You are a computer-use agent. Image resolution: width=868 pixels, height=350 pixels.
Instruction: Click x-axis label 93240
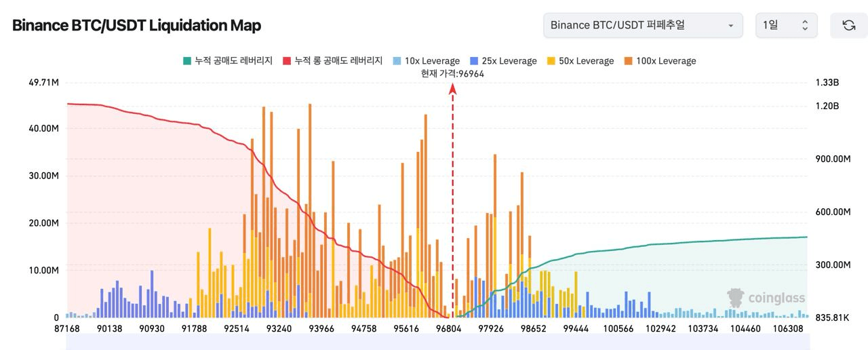tap(279, 328)
